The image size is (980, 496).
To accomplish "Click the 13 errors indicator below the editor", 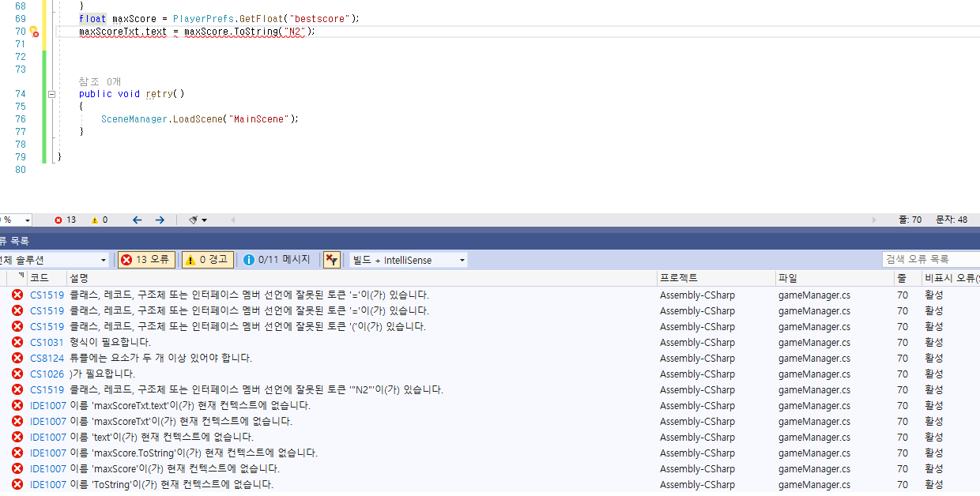I will 65,220.
